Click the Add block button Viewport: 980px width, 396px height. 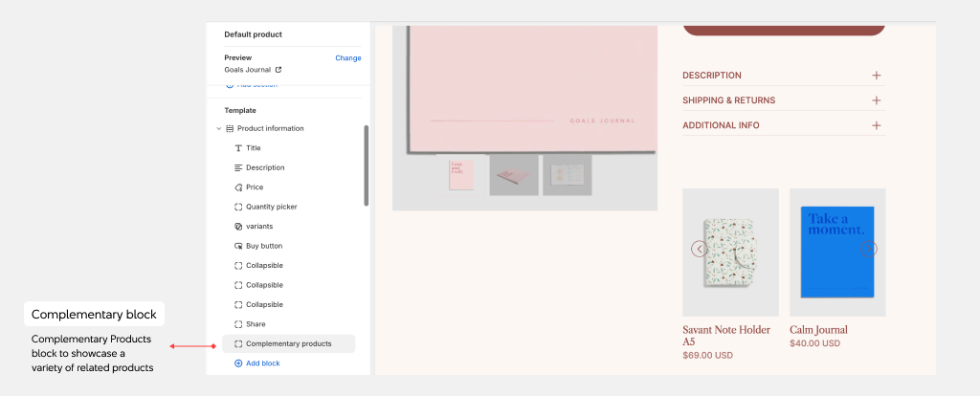coord(262,363)
